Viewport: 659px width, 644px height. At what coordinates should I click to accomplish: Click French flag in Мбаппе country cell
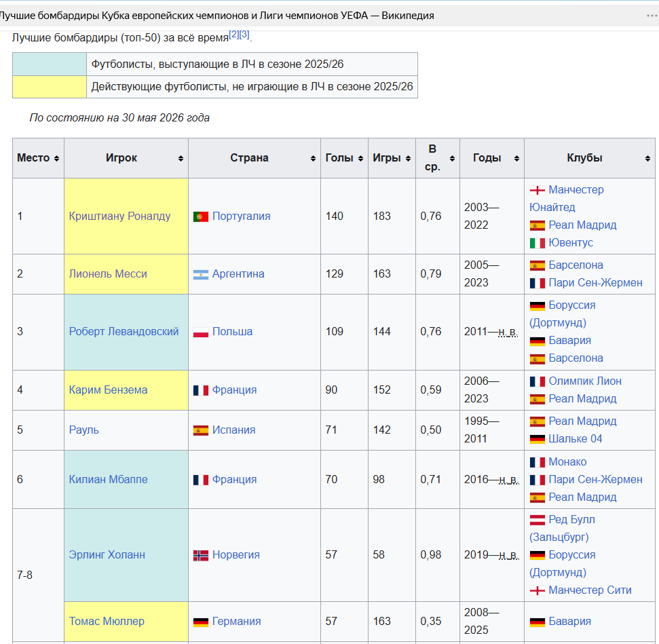[x=201, y=480]
